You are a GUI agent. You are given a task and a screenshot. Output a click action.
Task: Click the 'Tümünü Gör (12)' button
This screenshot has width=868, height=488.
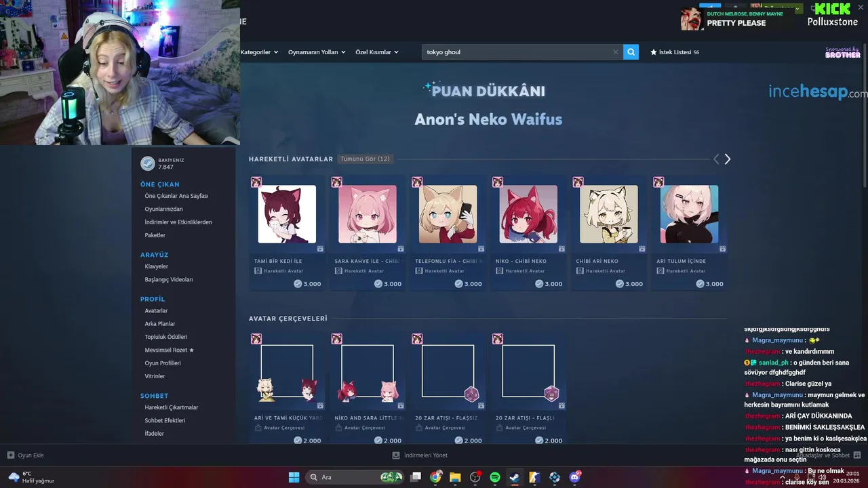(x=365, y=159)
